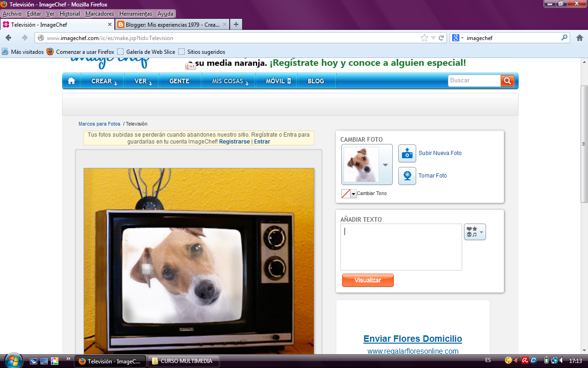Click the orange search magnifier icon
This screenshot has width=588, height=368.
point(507,80)
